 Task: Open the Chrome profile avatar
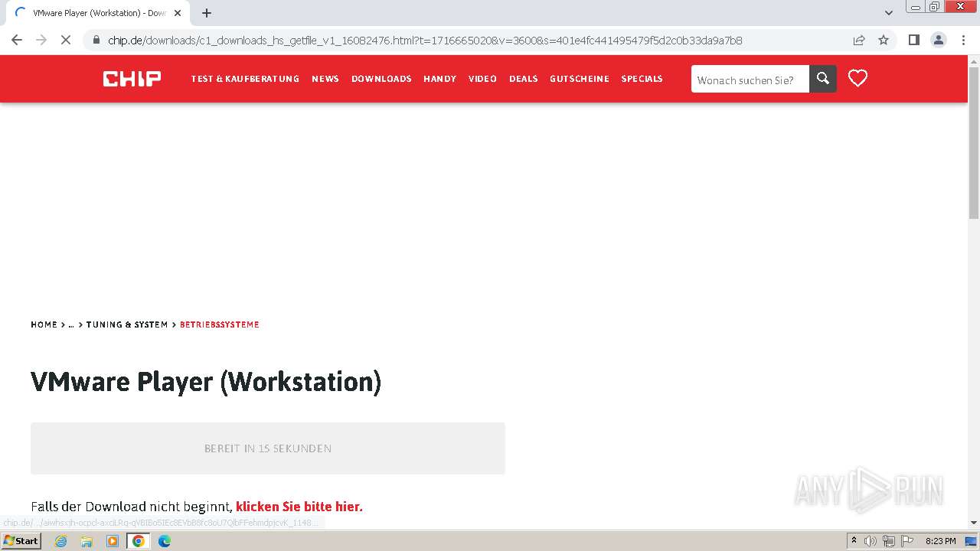click(938, 40)
